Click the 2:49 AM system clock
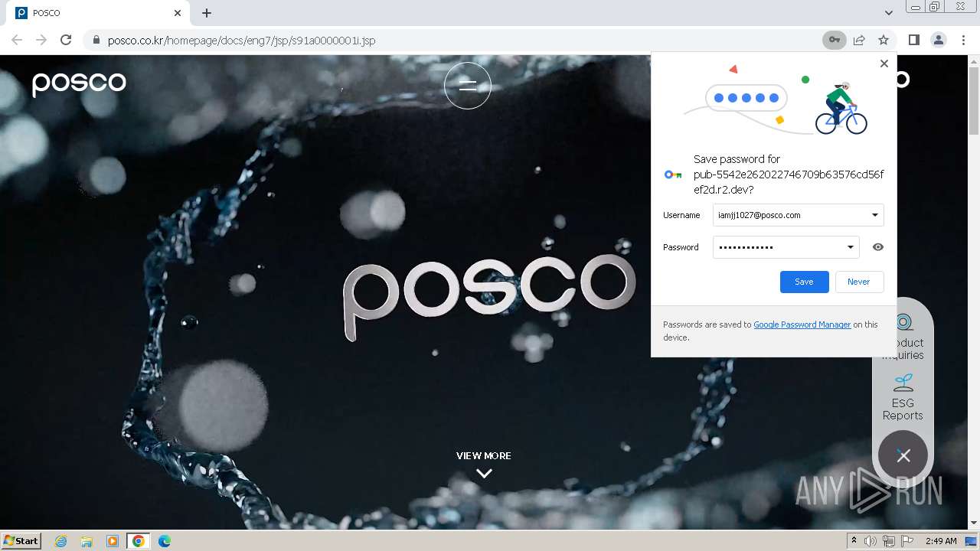The height and width of the screenshot is (551, 980). 941,541
